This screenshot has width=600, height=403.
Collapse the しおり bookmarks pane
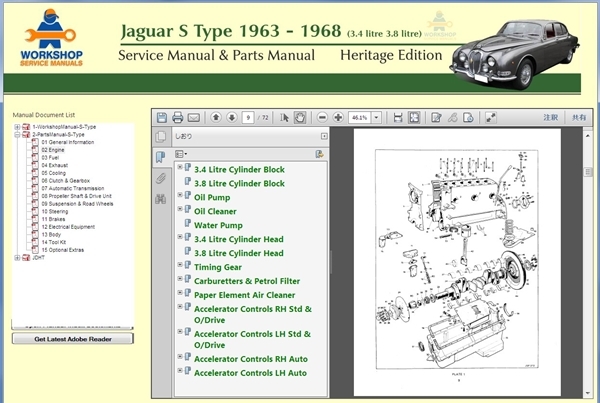coord(324,136)
